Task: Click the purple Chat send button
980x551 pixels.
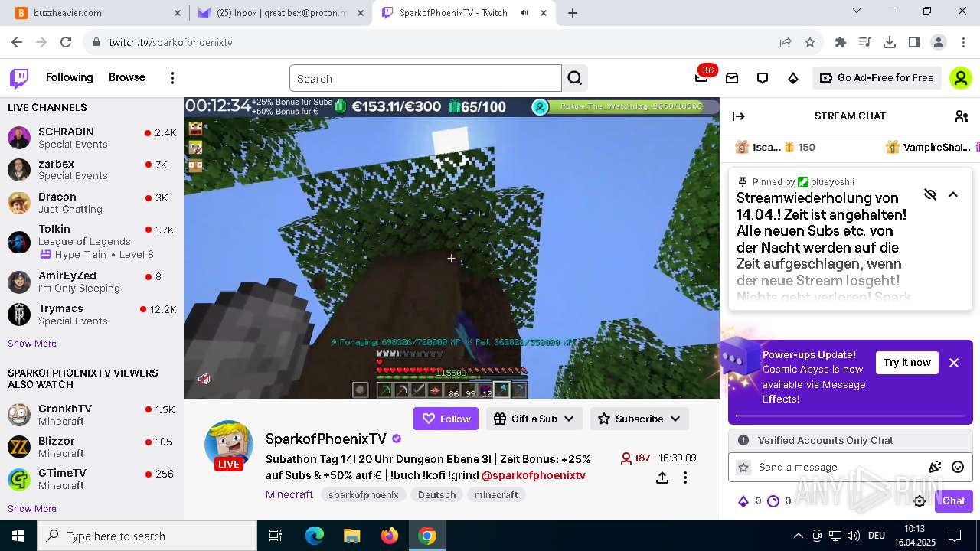Action: coord(954,501)
